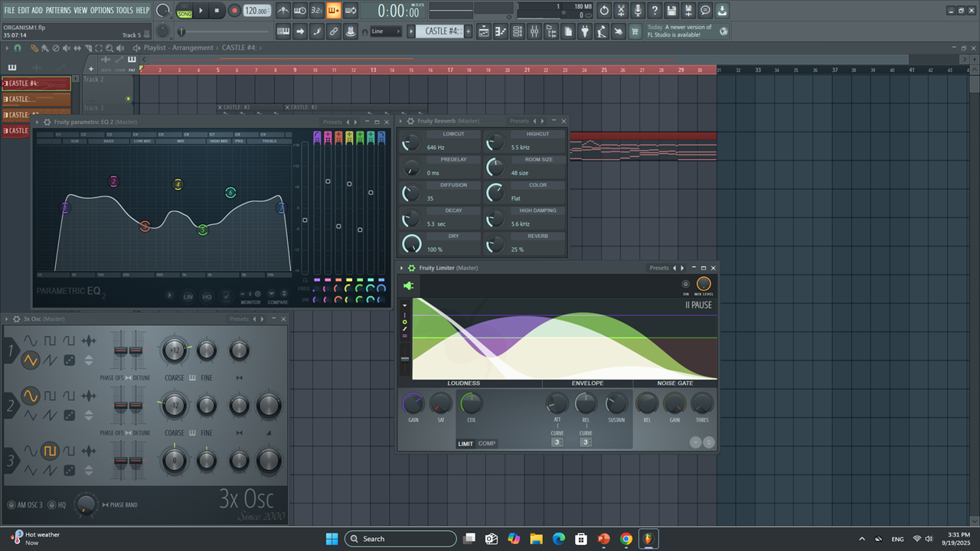Open Parametric EQ options gear icon
980x551 pixels.
47,122
